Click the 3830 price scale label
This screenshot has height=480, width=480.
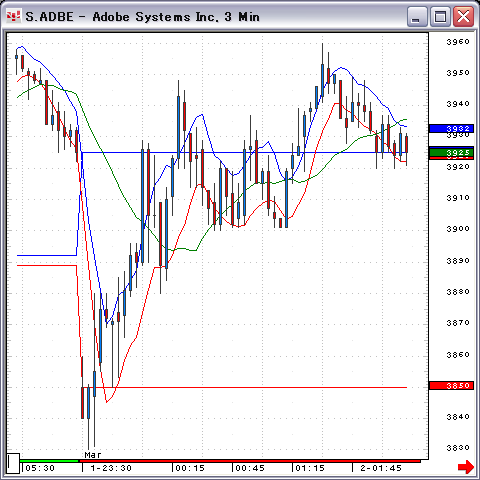[x=458, y=448]
